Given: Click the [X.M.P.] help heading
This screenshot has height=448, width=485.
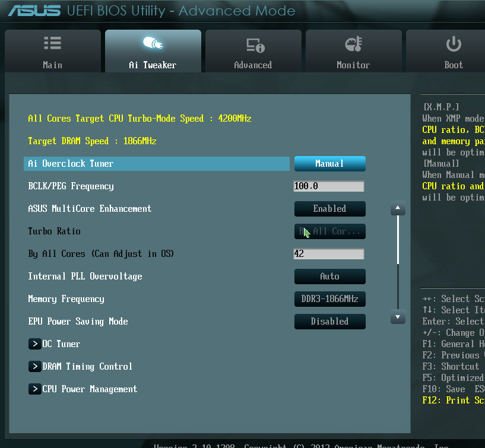Looking at the screenshot, I should 441,107.
